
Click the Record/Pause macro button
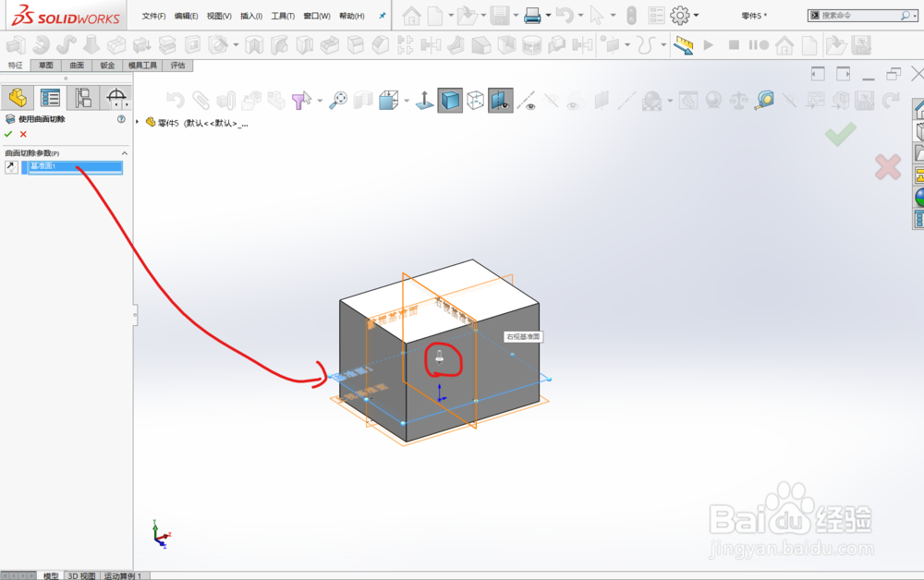click(759, 44)
